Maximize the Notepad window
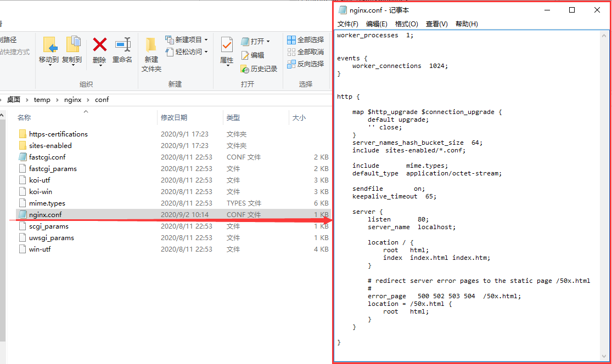Image resolution: width=612 pixels, height=364 pixels. (572, 10)
